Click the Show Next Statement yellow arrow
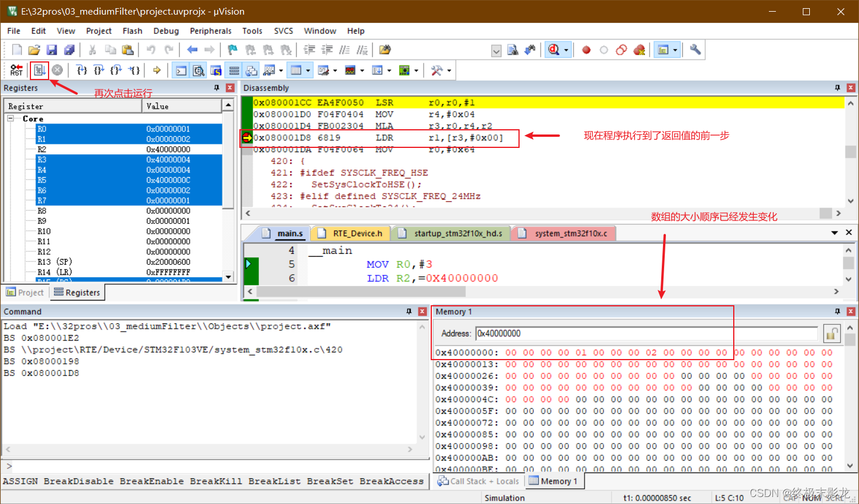This screenshot has width=859, height=504. (x=157, y=71)
